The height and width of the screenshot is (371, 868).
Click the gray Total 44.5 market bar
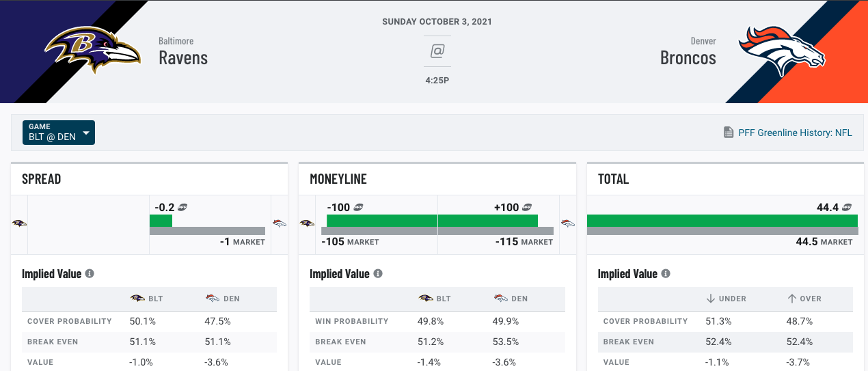(x=722, y=231)
